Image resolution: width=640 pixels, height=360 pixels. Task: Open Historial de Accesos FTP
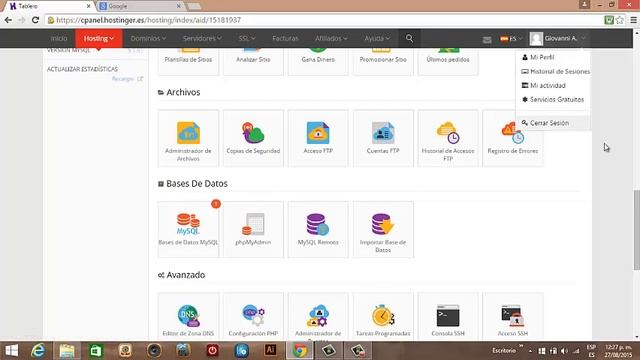coord(448,138)
